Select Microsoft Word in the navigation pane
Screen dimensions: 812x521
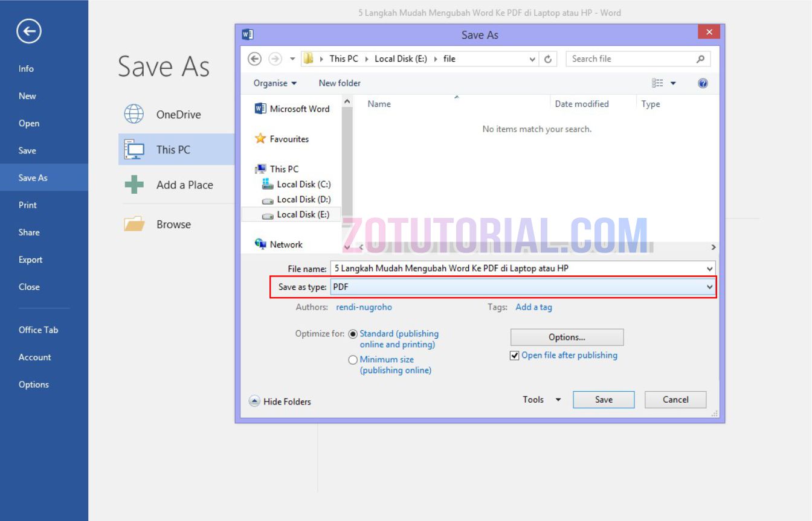(x=292, y=109)
